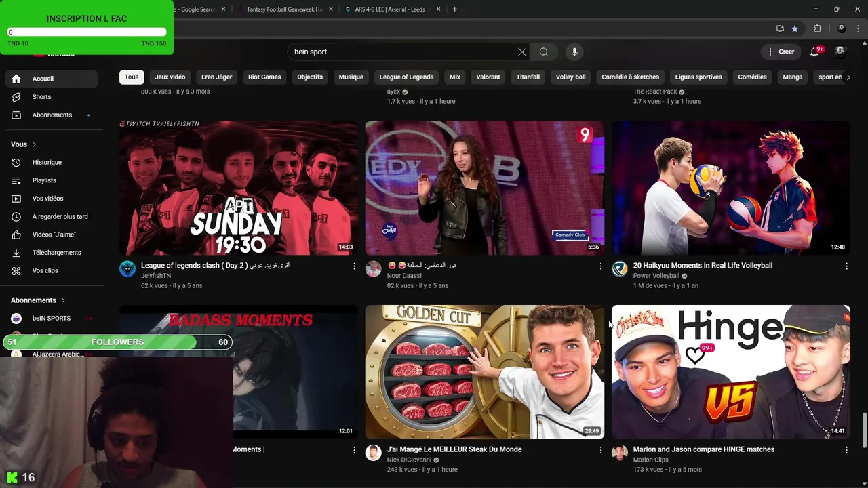Screen dimensions: 868x488
Task: Switch to Fantasy Football Gameweek tab
Action: click(x=284, y=9)
